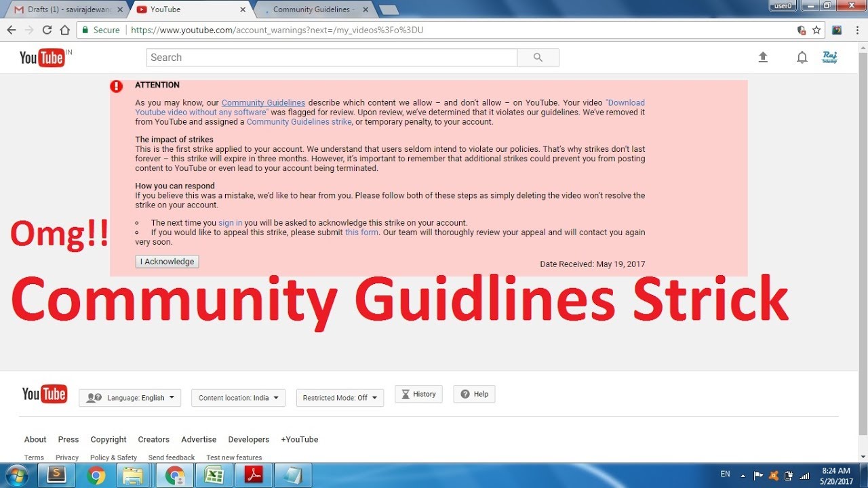Viewport: 868px width, 488px height.
Task: Click the About footer link
Action: click(35, 439)
